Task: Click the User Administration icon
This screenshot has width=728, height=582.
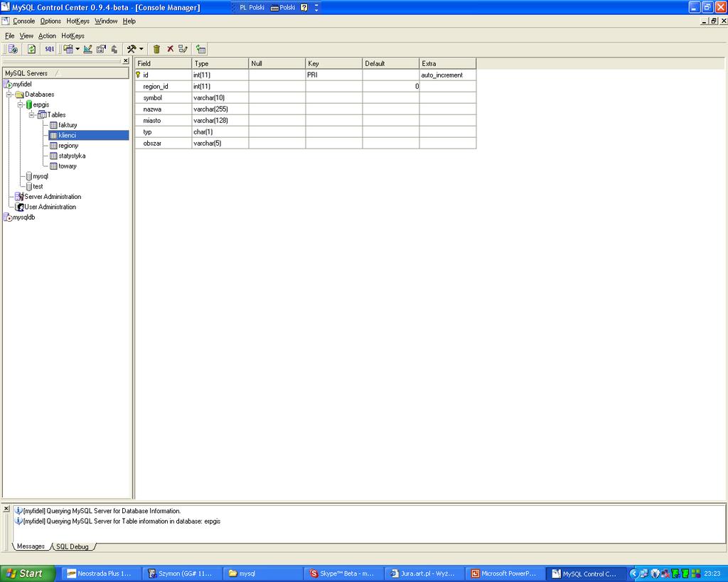Action: click(x=19, y=207)
